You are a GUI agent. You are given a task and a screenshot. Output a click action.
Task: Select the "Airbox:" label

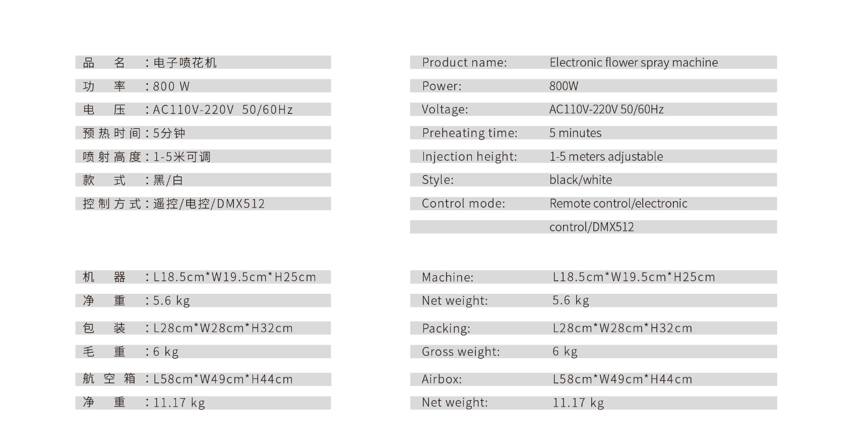442,379
